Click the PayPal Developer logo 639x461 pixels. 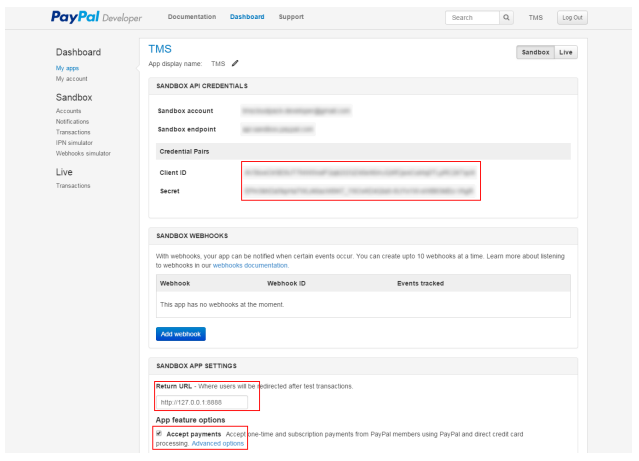[96, 17]
